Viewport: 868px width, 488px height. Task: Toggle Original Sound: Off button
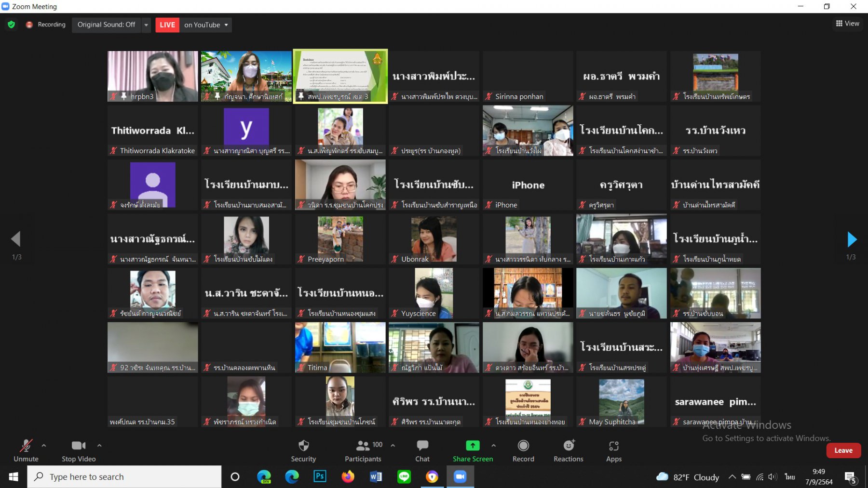(107, 25)
